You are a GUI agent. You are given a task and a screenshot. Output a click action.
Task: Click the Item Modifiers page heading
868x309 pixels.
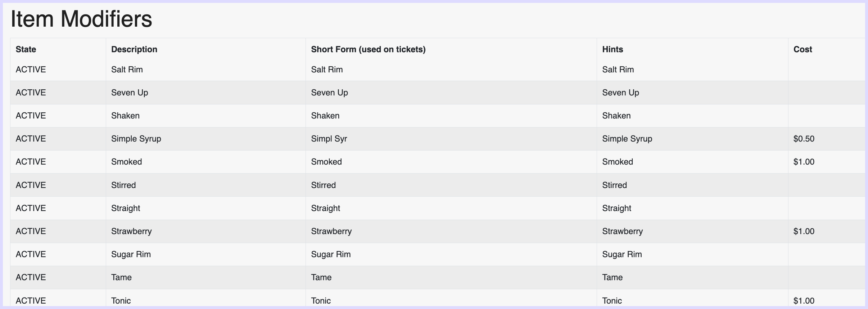pyautogui.click(x=81, y=19)
